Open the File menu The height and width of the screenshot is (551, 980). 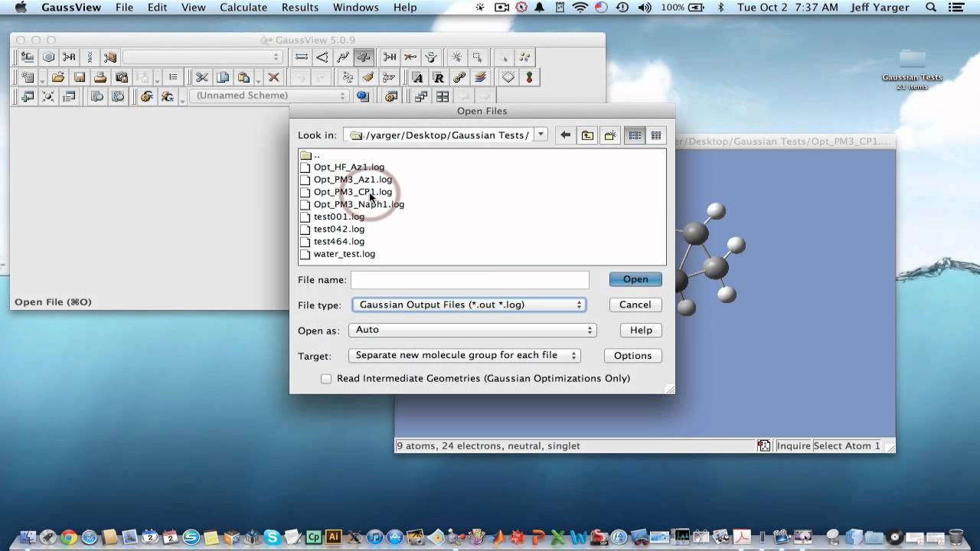124,8
